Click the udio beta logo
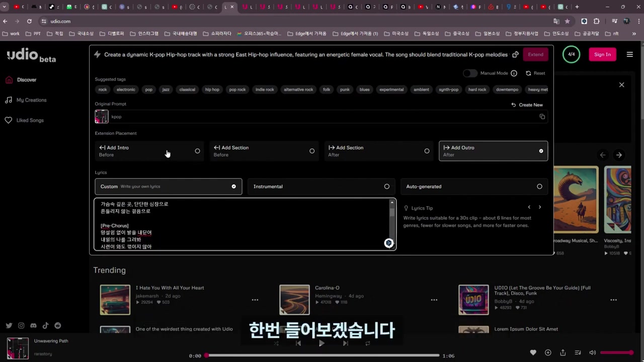This screenshot has width=644, height=362. click(x=31, y=55)
